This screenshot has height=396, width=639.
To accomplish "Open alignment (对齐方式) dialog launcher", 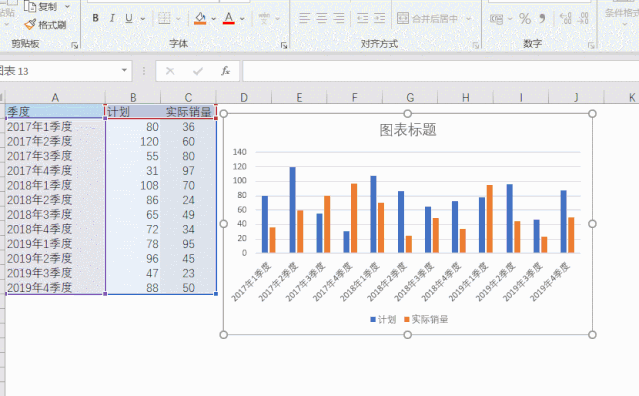I will (476, 46).
